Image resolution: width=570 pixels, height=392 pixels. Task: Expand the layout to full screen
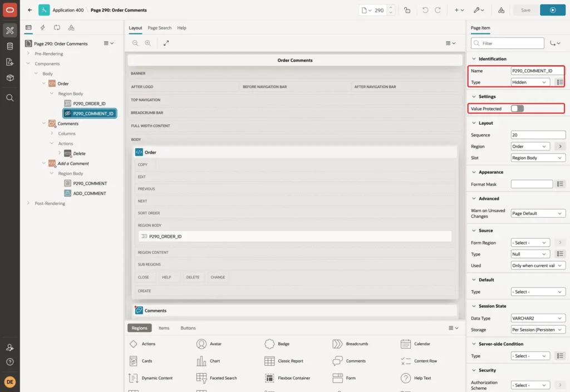pyautogui.click(x=166, y=43)
